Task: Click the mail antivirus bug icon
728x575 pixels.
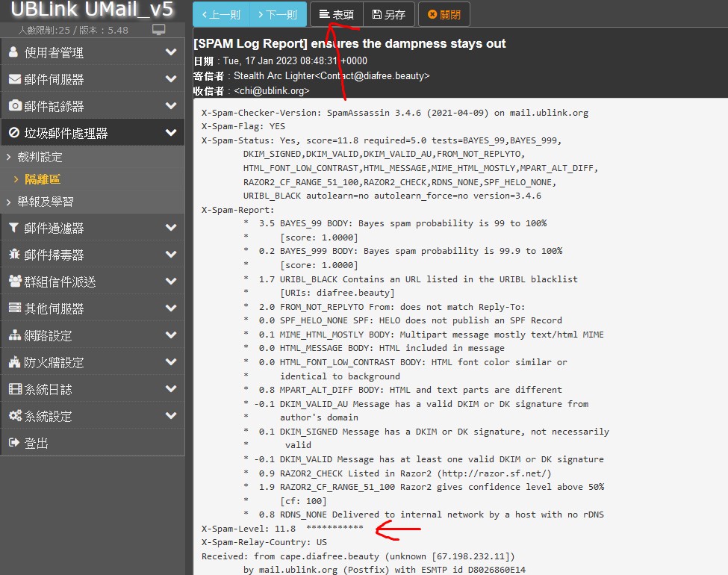Action: click(14, 255)
